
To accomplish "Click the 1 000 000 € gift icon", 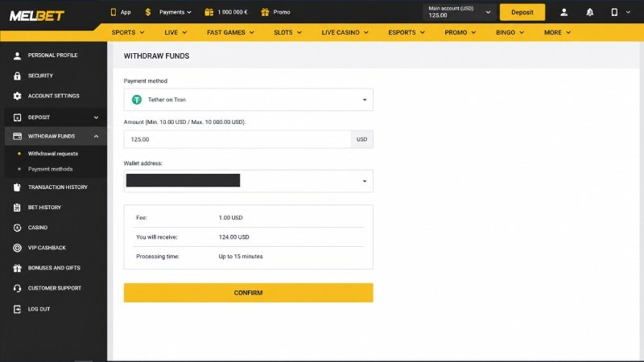I will (209, 12).
